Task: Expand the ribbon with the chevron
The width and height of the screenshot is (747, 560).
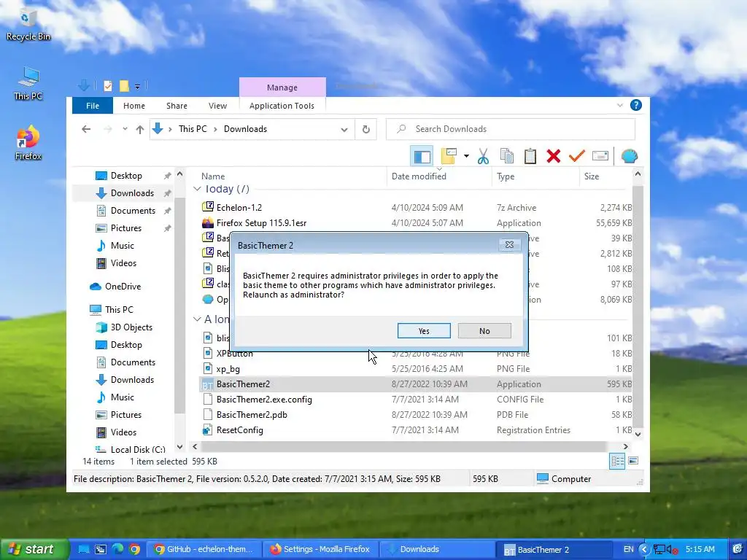Action: (x=620, y=105)
